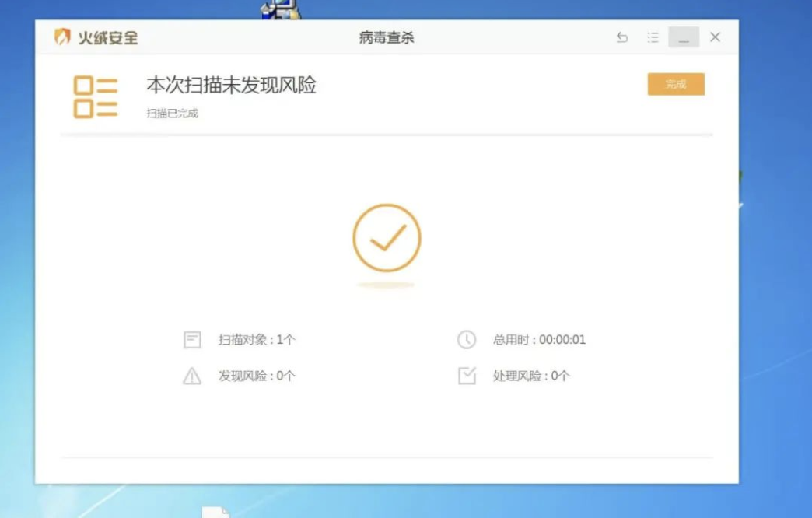
Task: Click the 完成 button
Action: 676,84
